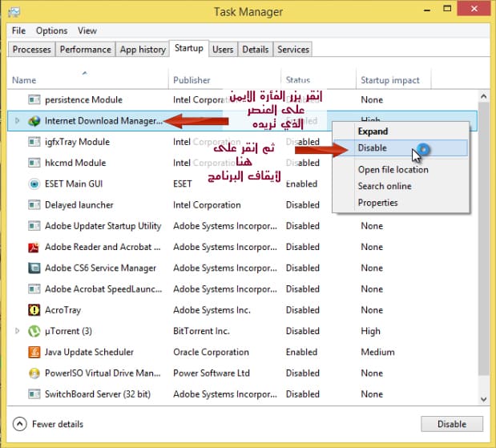This screenshot has height=448, width=496.
Task: Click the µTorrent green icon
Action: tap(34, 331)
